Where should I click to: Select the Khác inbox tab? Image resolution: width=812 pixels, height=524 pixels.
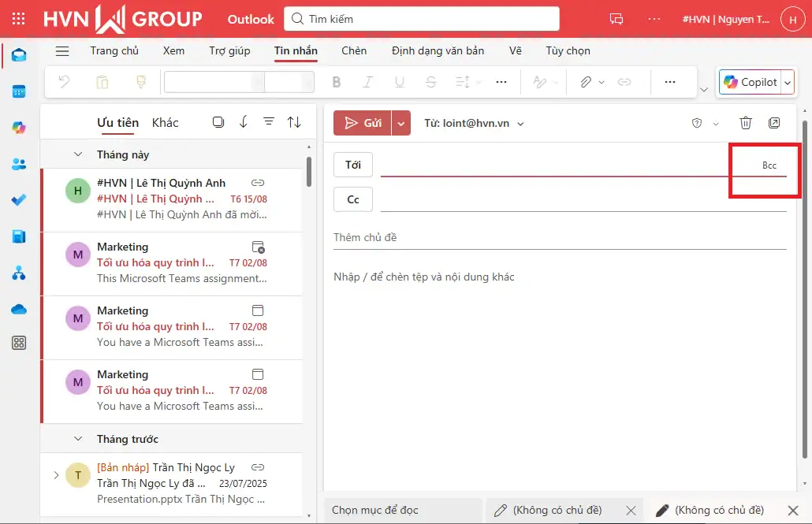(x=165, y=122)
